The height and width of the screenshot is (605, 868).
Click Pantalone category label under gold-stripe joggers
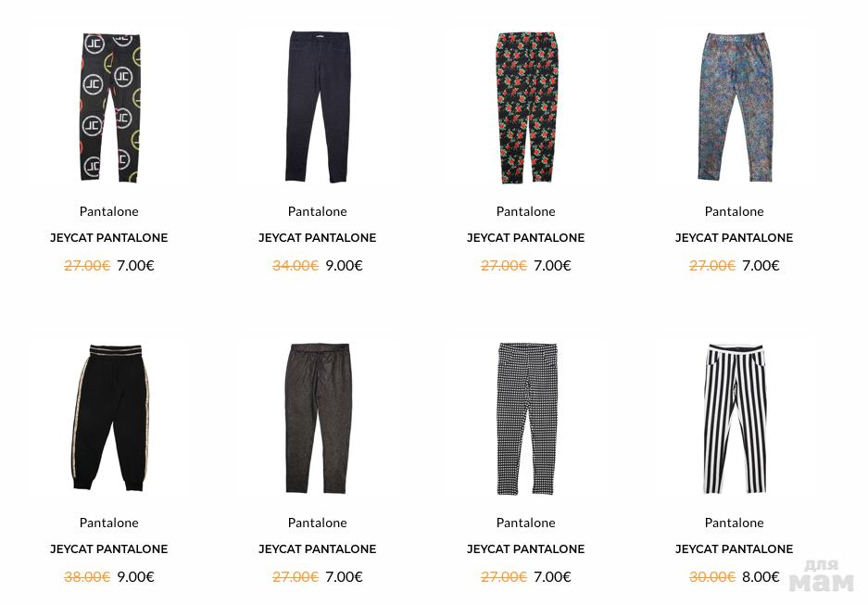pos(109,523)
